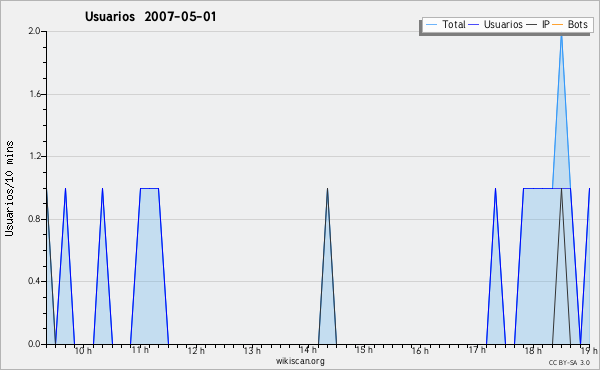Click the wikiscan.org label below the chart

(x=300, y=361)
